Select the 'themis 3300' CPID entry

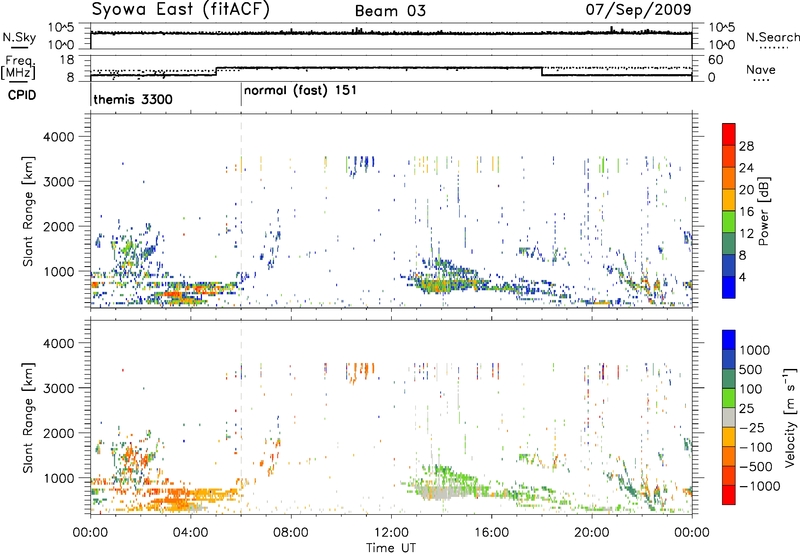click(x=133, y=99)
